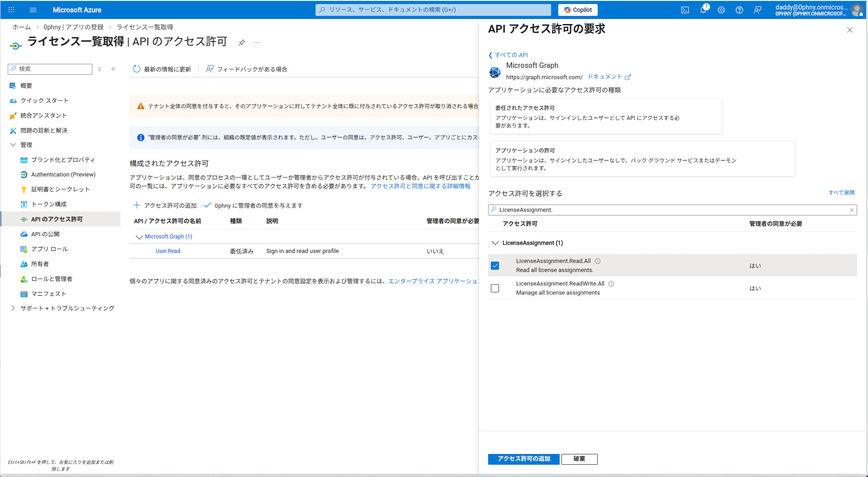Collapse the LicenseAssignment (1) group
This screenshot has width=868, height=477.
pos(495,243)
